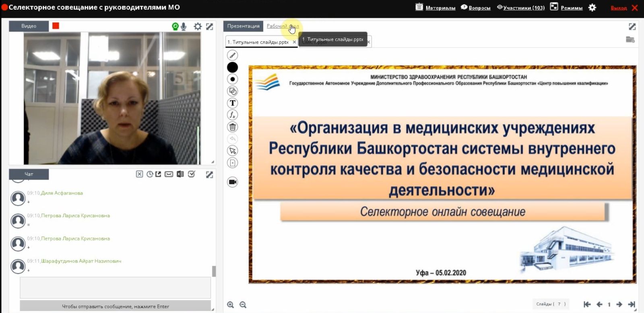Click Диля Асфаганова chat name

tap(62, 193)
